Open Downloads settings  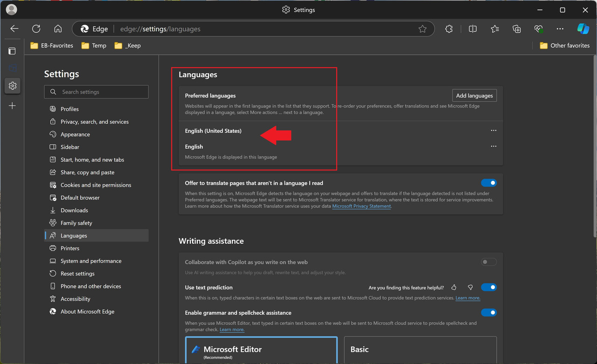click(97, 210)
